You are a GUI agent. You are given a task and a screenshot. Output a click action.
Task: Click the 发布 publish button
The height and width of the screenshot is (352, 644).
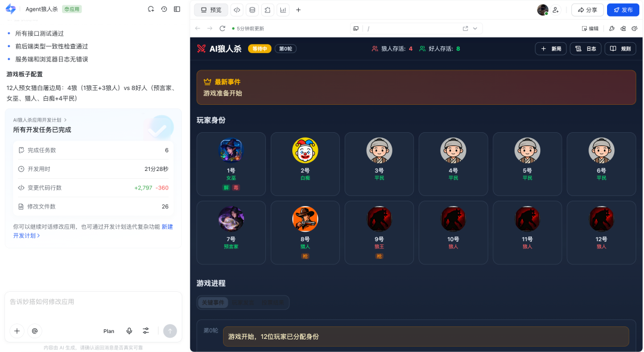[623, 10]
